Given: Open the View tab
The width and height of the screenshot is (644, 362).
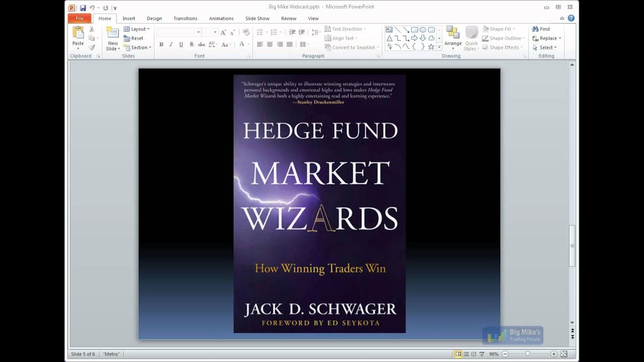Looking at the screenshot, I should [x=313, y=19].
